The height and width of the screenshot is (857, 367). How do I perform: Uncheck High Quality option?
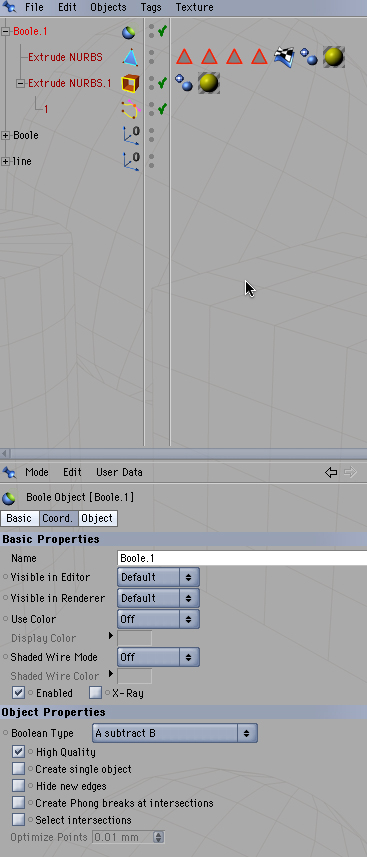[19, 752]
